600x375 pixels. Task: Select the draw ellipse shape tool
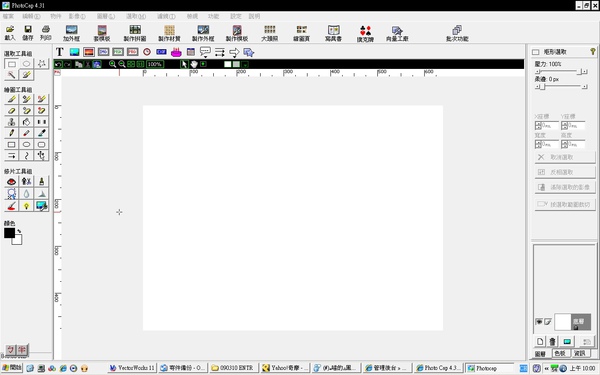click(x=26, y=144)
